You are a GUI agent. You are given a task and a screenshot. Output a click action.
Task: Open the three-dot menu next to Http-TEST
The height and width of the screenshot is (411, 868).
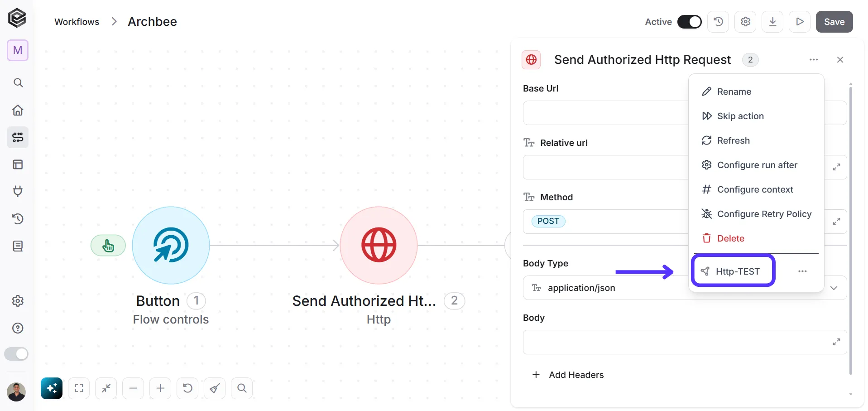(802, 271)
